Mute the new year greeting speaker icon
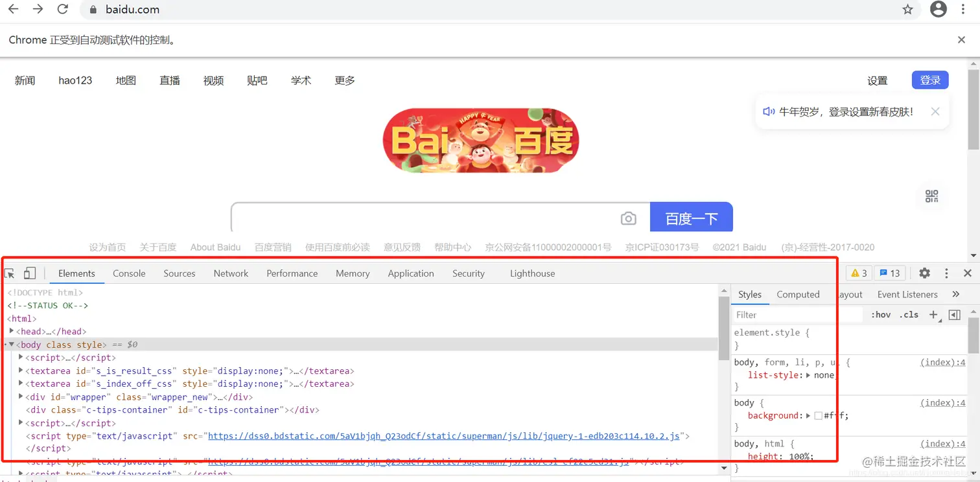The width and height of the screenshot is (980, 482). 769,111
